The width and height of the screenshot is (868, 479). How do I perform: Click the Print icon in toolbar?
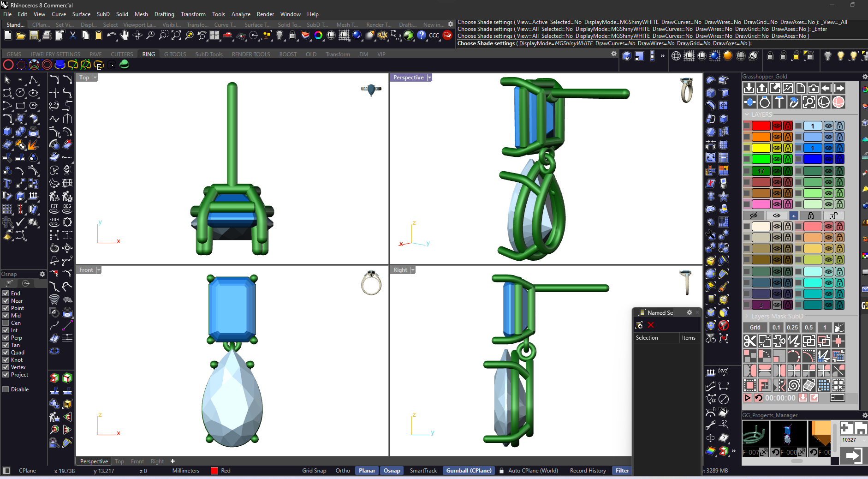pos(47,36)
